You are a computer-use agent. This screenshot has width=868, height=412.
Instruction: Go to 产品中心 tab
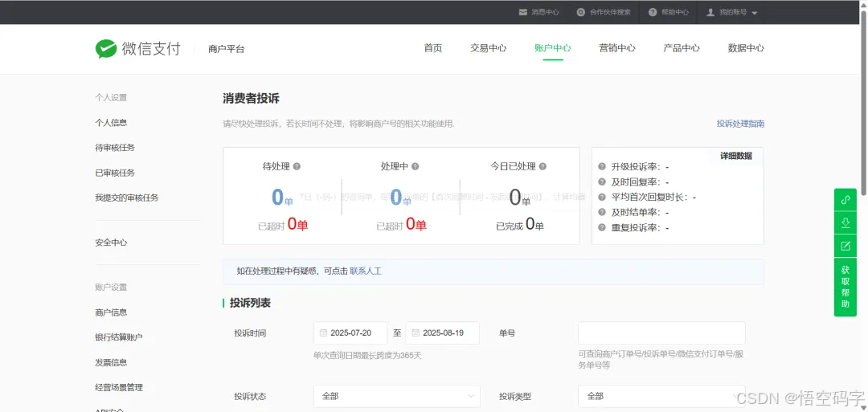click(x=681, y=48)
